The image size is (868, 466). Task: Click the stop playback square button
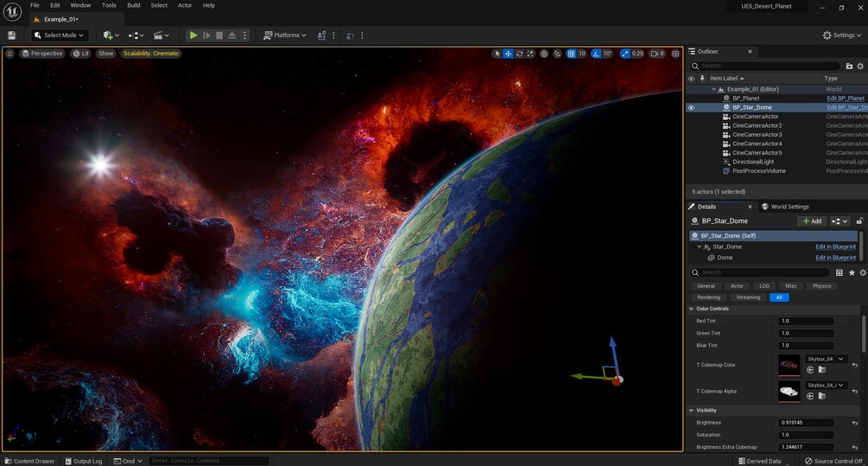click(x=219, y=35)
